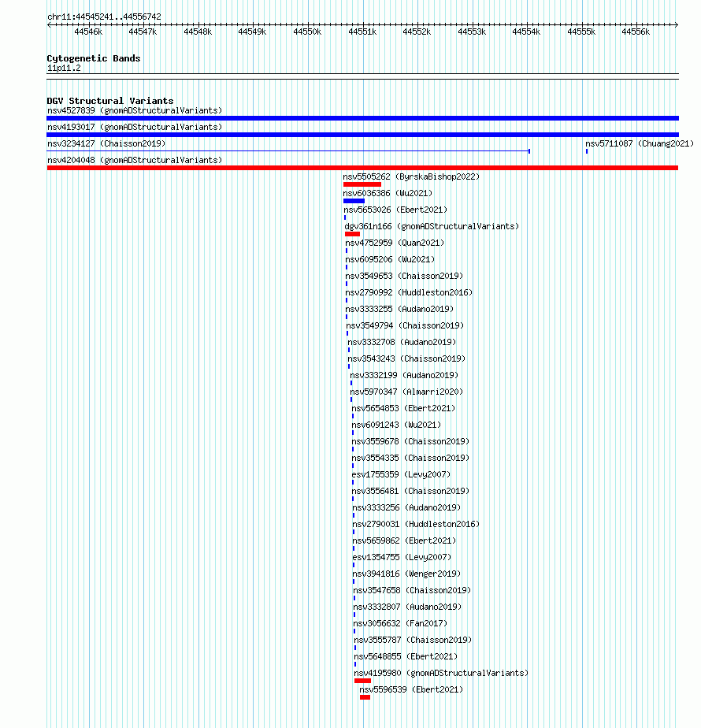This screenshot has width=701, height=728.
Task: Click the blue bar under nsv6036386
Action: pos(354,201)
